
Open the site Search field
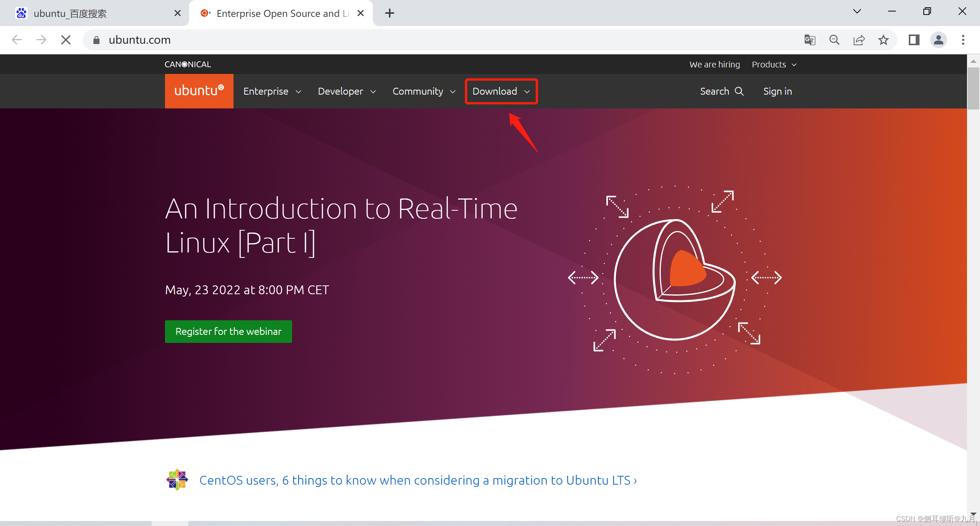click(722, 91)
